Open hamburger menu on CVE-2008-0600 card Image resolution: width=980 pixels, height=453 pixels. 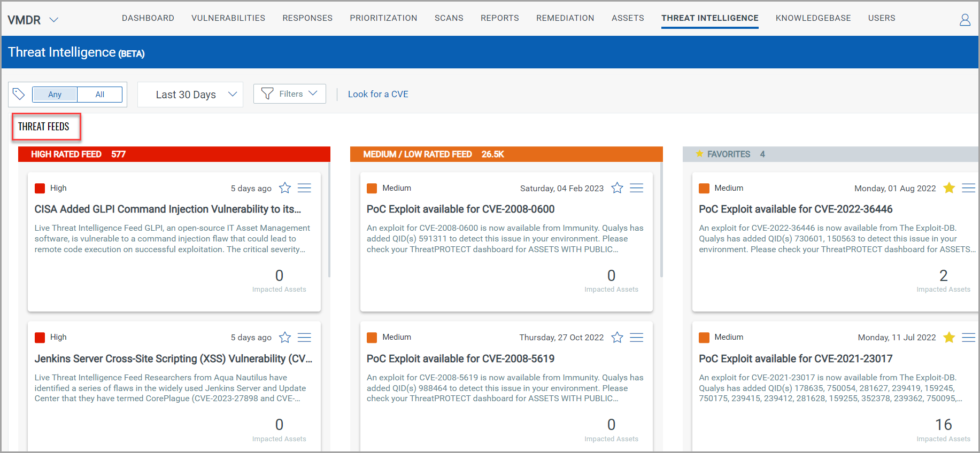click(x=636, y=188)
